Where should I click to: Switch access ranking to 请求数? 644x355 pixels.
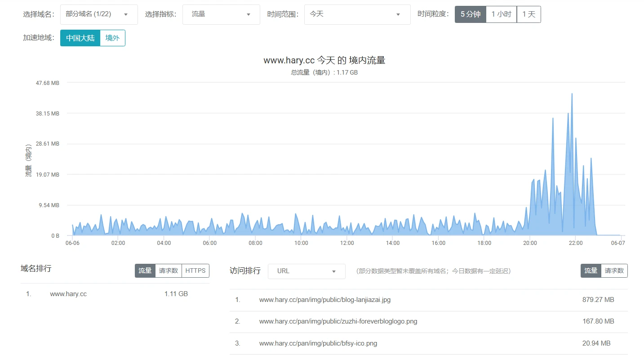click(x=614, y=271)
